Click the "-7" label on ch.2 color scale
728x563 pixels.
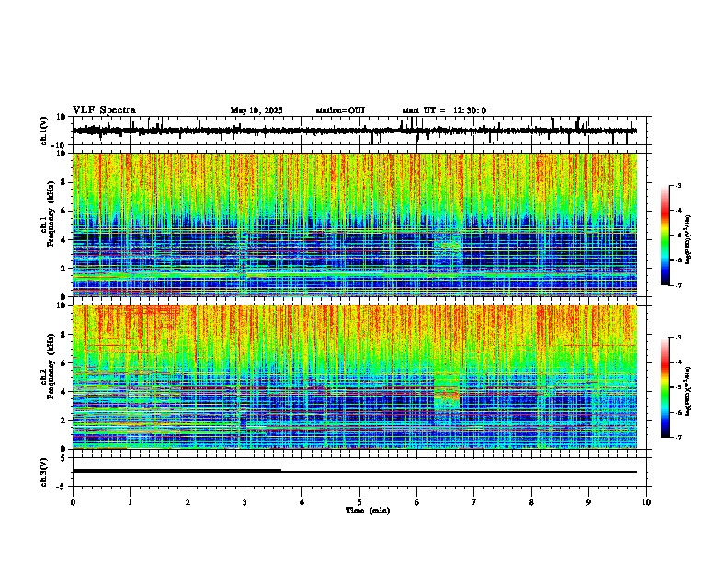point(677,437)
